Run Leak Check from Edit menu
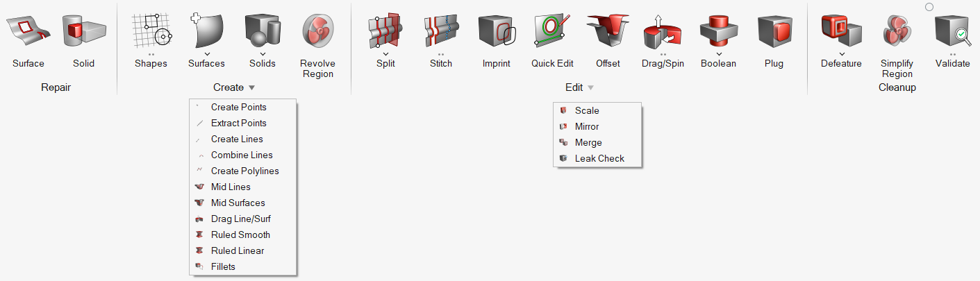Screen dimensions: 980x281 pyautogui.click(x=599, y=158)
